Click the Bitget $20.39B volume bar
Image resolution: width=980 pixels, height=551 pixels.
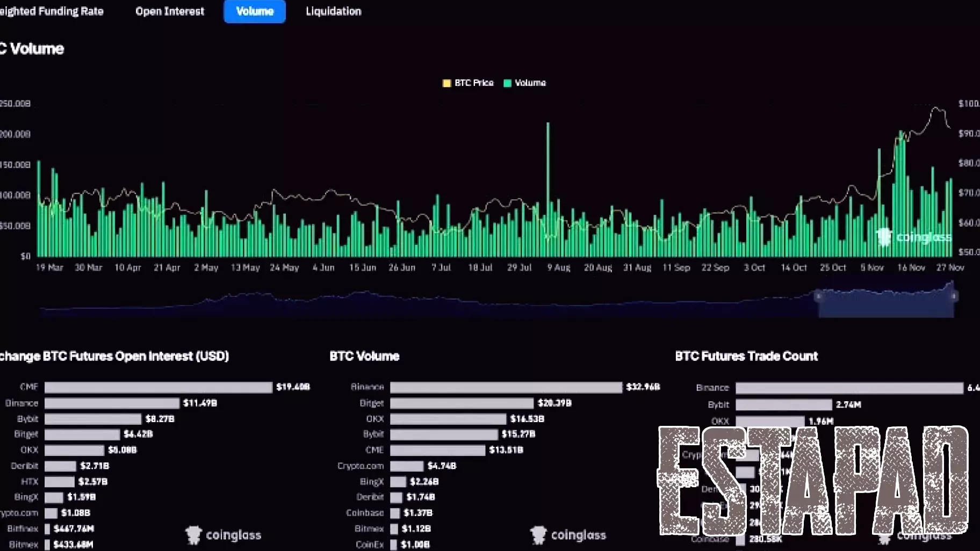coord(462,403)
